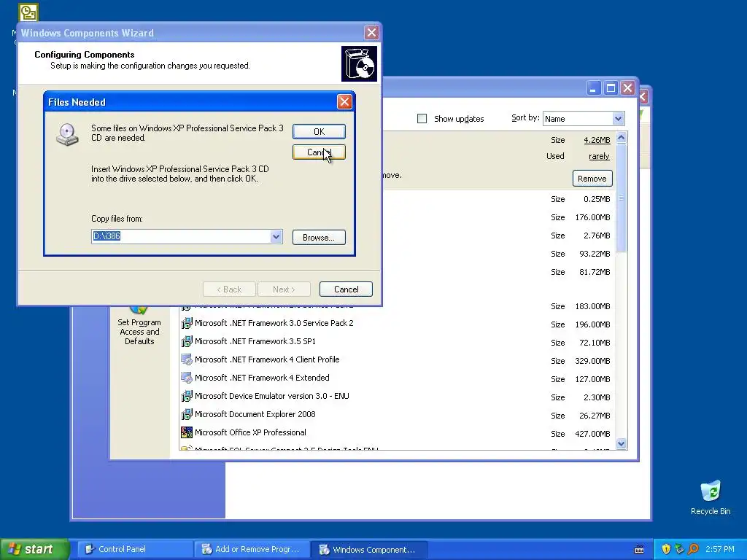Click the 329.00MB size value

pos(592,361)
